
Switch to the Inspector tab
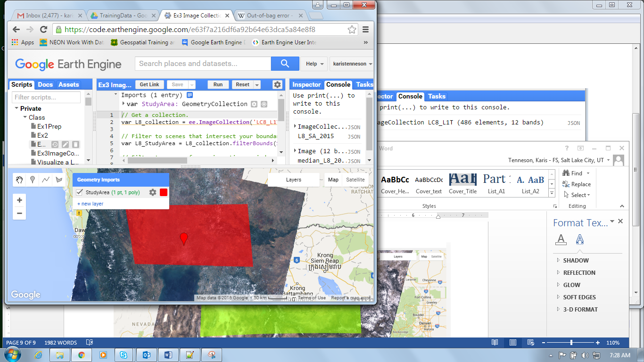(306, 85)
